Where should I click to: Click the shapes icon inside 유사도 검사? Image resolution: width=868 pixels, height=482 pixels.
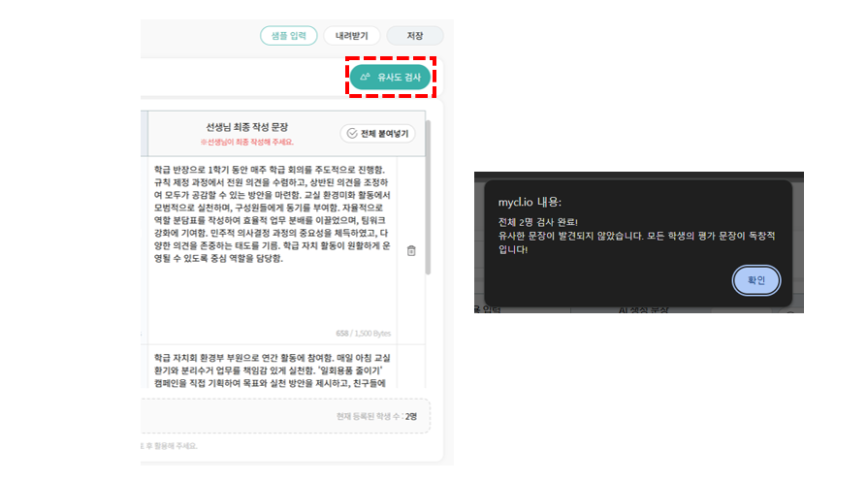pos(365,77)
